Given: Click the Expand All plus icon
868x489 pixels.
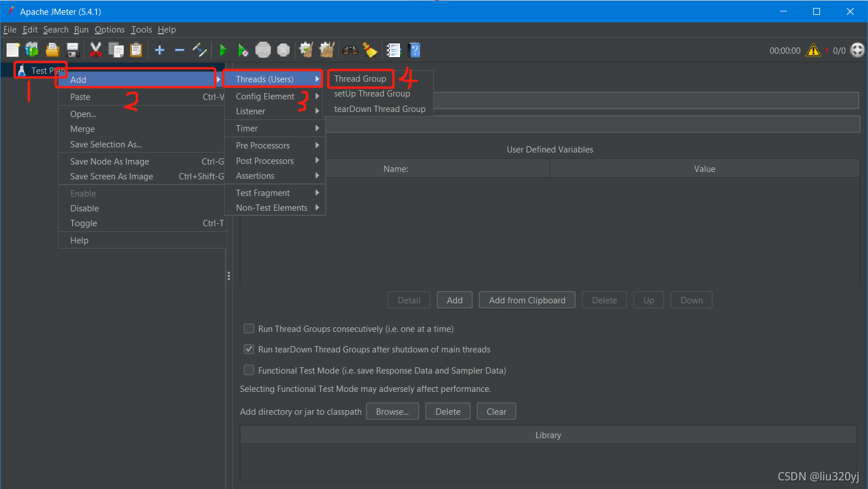Looking at the screenshot, I should click(x=160, y=50).
